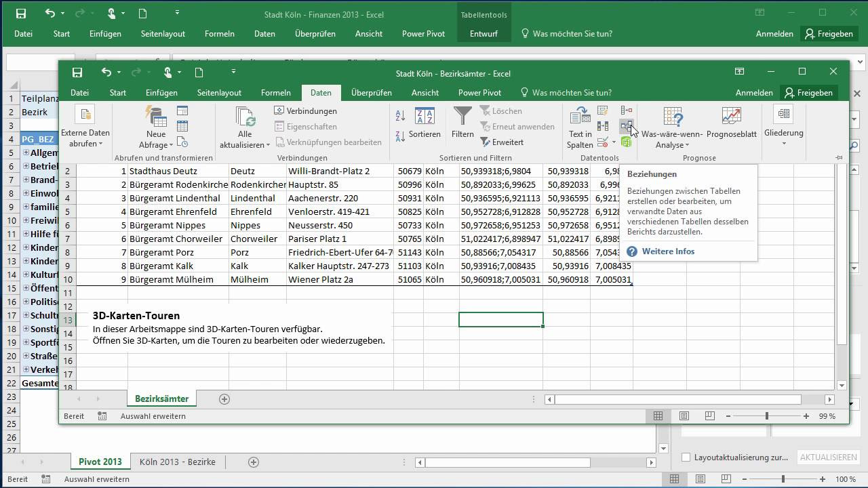The height and width of the screenshot is (488, 868).
Task: Open the Gliederung group icon
Action: [x=784, y=114]
